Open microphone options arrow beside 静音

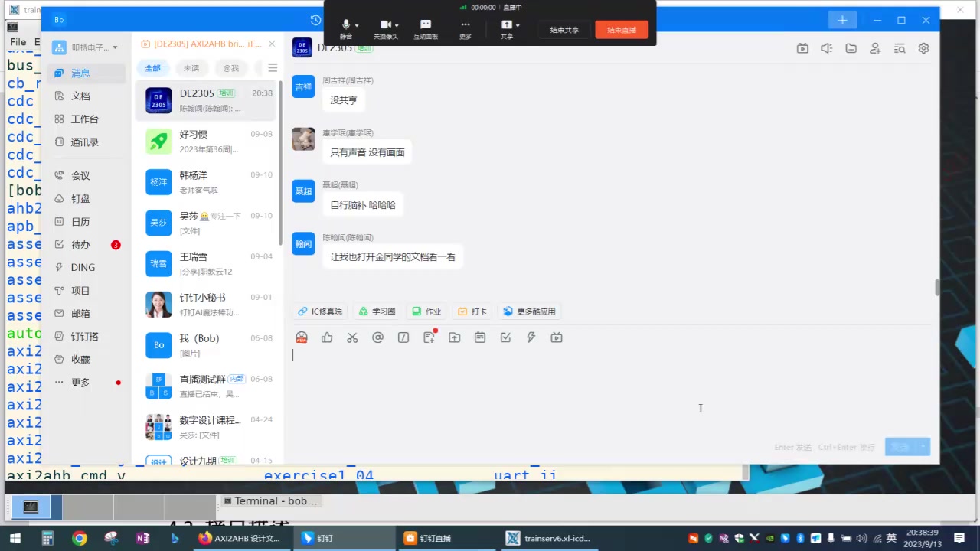coord(357,26)
